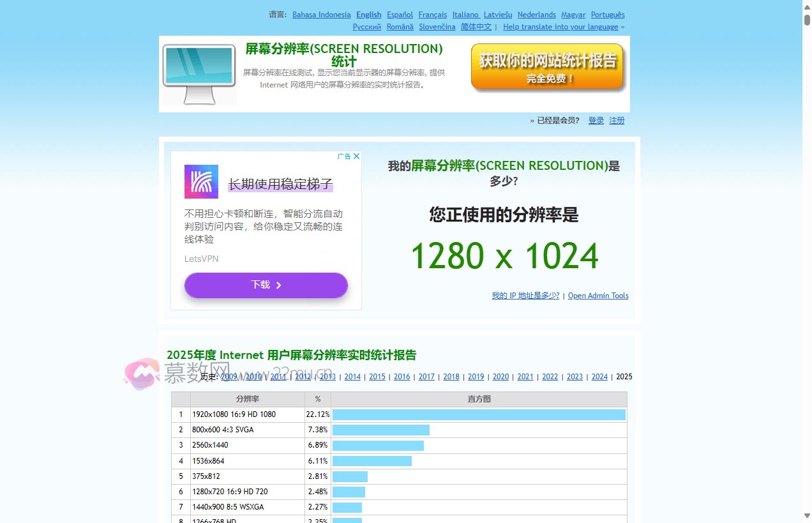Click the 登录 login link
This screenshot has height=523, width=812.
coord(596,120)
